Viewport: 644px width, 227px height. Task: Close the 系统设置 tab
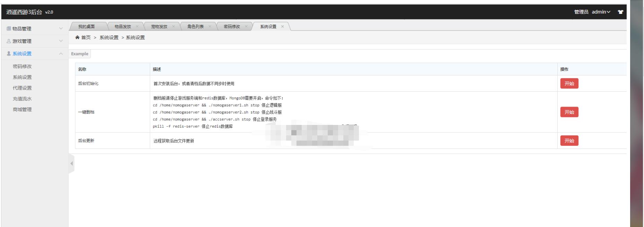coord(282,27)
